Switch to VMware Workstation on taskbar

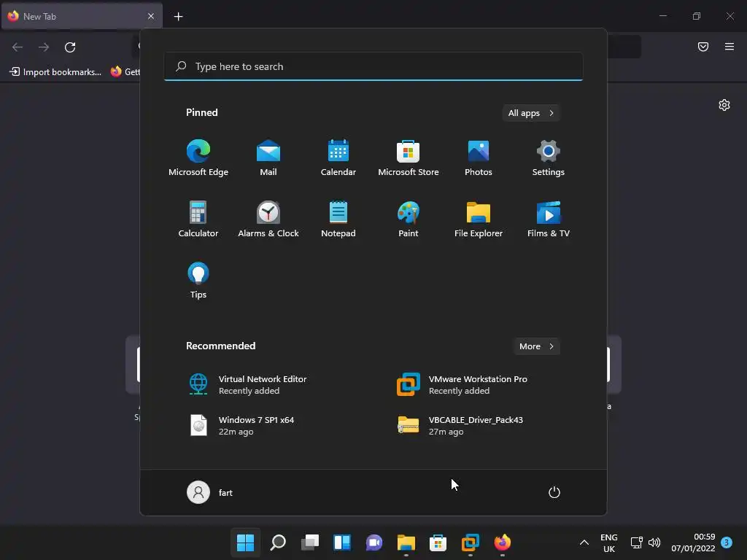(471, 542)
